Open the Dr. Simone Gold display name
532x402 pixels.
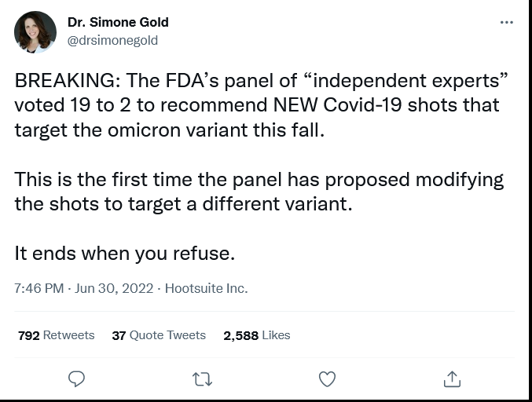pyautogui.click(x=118, y=22)
